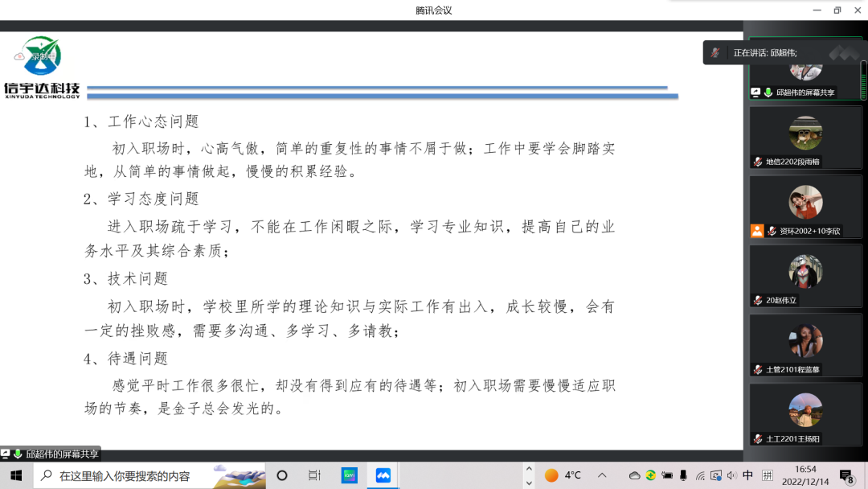The width and height of the screenshot is (868, 489).
Task: Click the heading 3、技术问题
Action: tap(125, 279)
